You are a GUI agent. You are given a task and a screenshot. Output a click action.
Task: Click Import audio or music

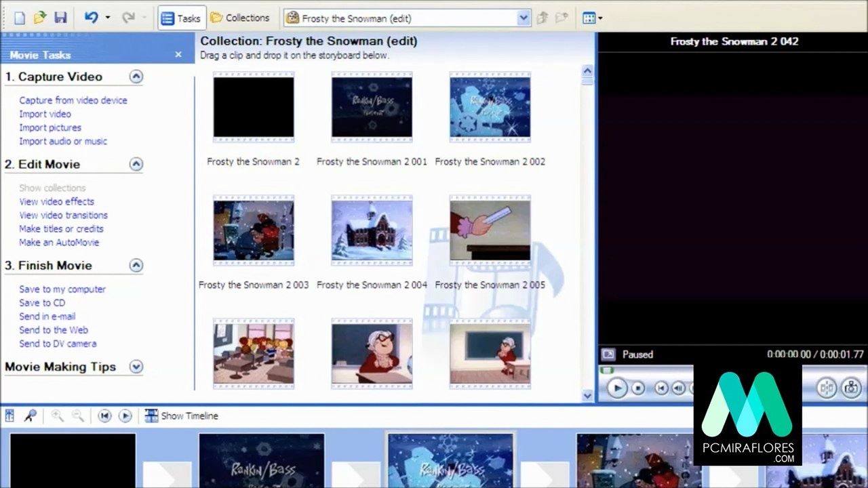coord(63,141)
